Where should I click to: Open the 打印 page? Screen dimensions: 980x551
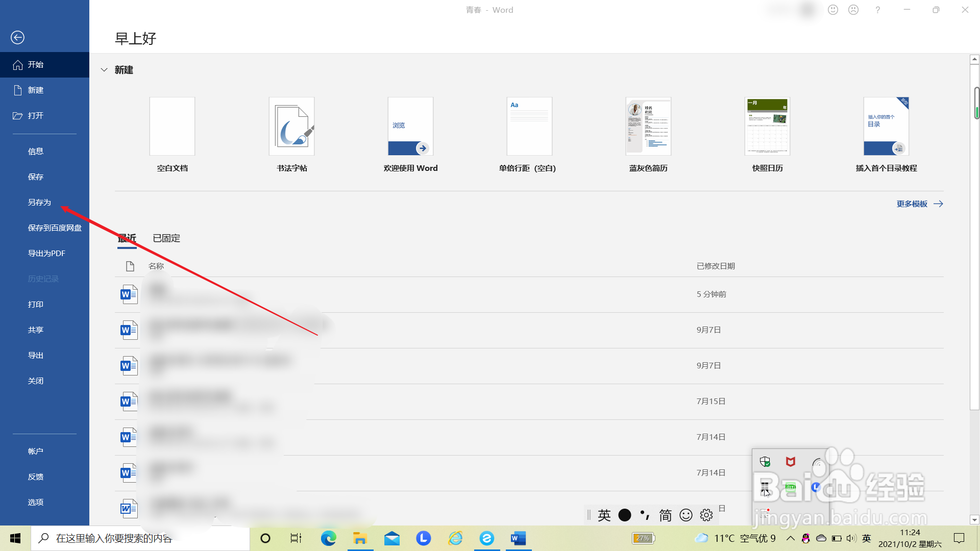click(x=44, y=305)
